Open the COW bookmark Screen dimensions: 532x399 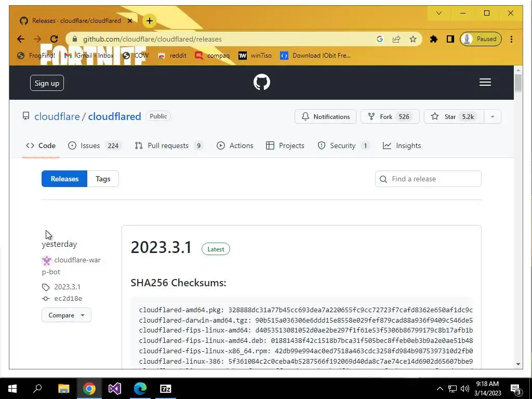point(136,55)
